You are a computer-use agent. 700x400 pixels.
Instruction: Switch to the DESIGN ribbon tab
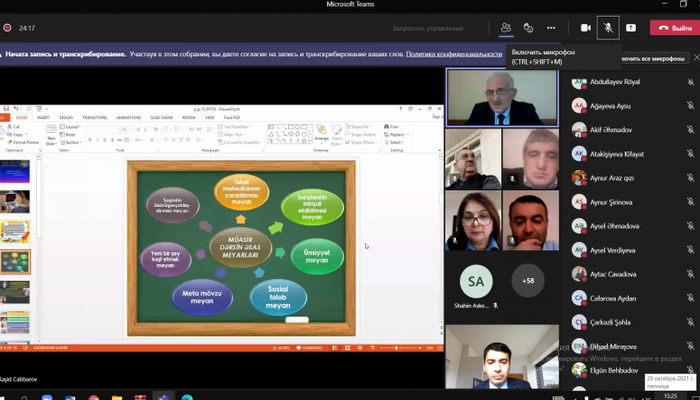(66, 117)
